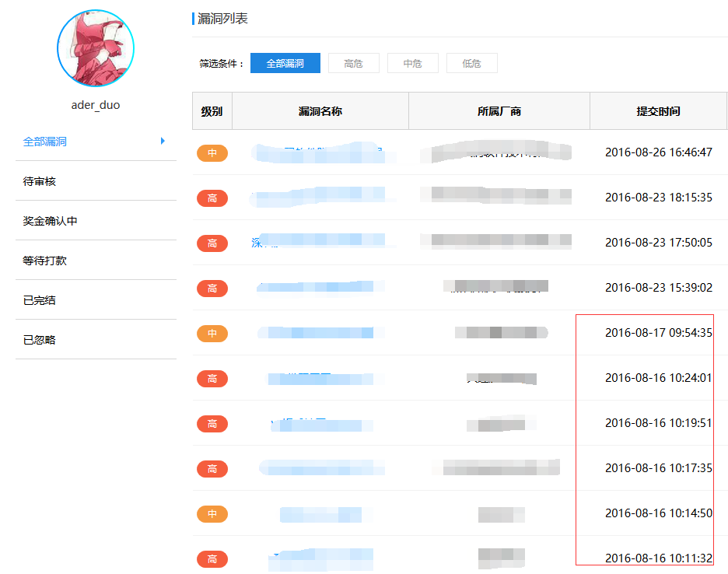728x574 pixels.
Task: Click the red 高 badge on the last row
Action: point(212,558)
